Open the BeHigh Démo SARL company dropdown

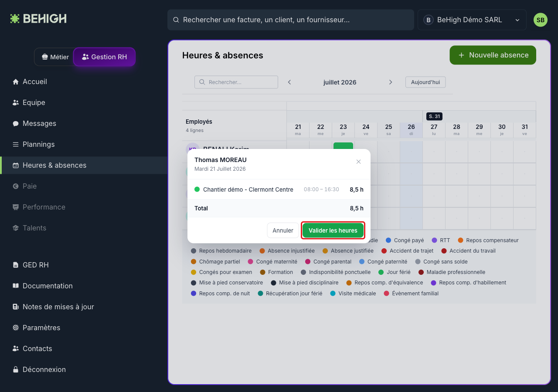(472, 20)
